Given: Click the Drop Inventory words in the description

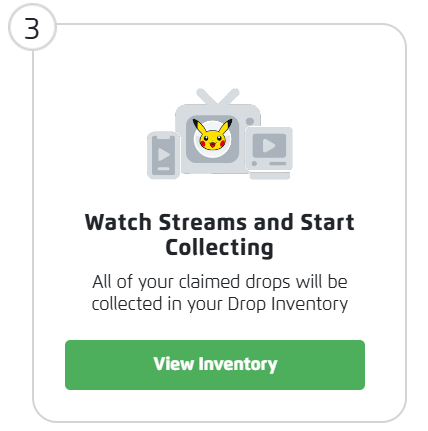Looking at the screenshot, I should [288, 304].
